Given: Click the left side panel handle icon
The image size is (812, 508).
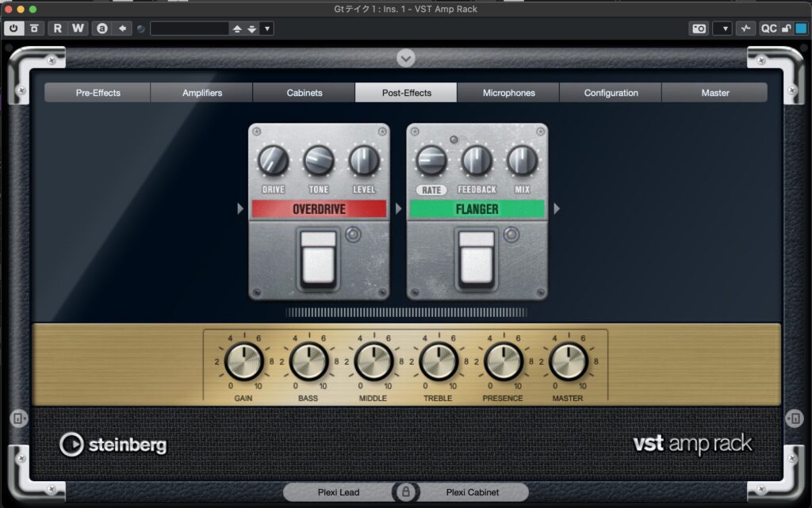Looking at the screenshot, I should (x=18, y=418).
